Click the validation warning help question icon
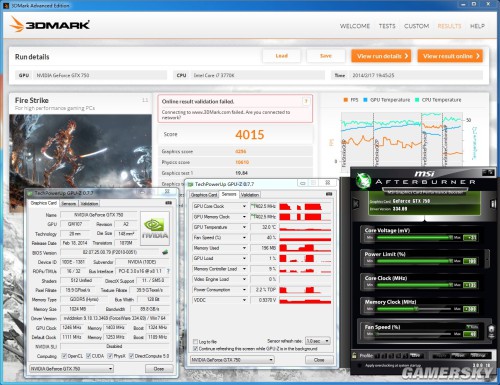This screenshot has width=500, height=385. click(306, 101)
